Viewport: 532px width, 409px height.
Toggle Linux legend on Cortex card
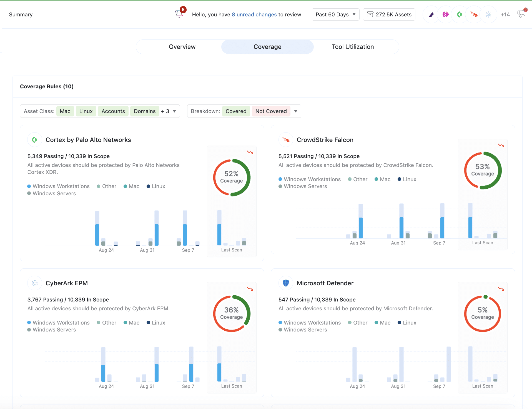point(156,186)
